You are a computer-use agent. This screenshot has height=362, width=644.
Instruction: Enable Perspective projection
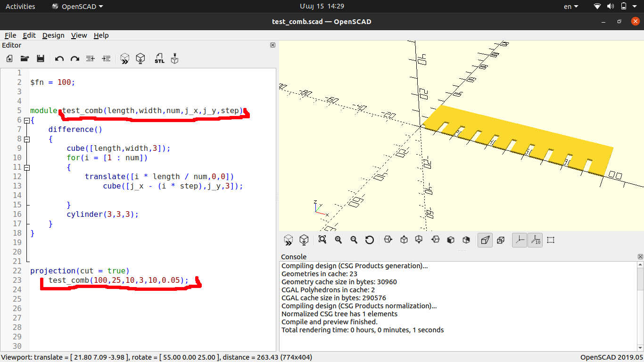485,240
